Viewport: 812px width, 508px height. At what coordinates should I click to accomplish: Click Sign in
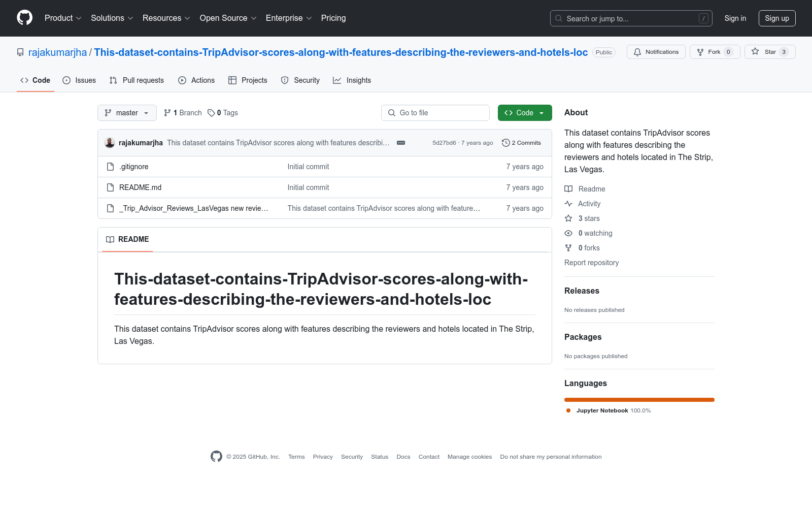[x=735, y=18]
